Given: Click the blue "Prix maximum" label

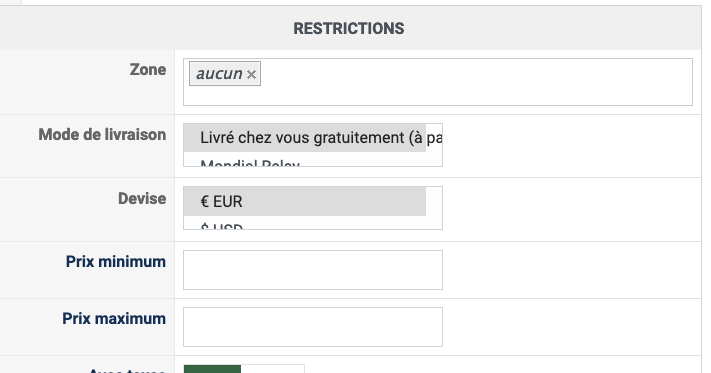Looking at the screenshot, I should click(x=114, y=319).
